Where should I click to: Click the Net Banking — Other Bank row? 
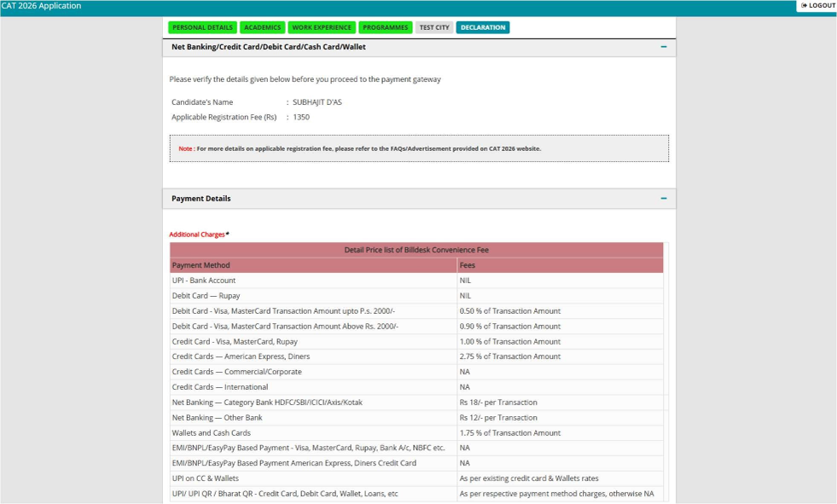coord(416,418)
